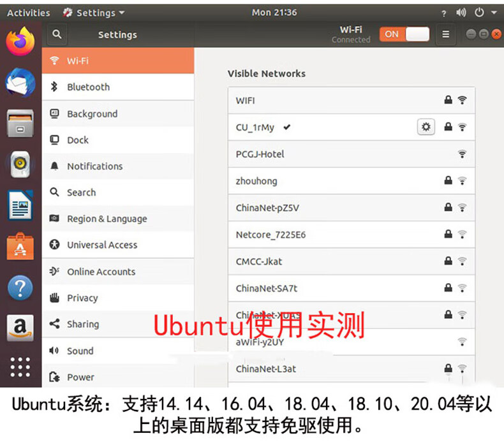Click the clock Mon 21:36

point(274,13)
